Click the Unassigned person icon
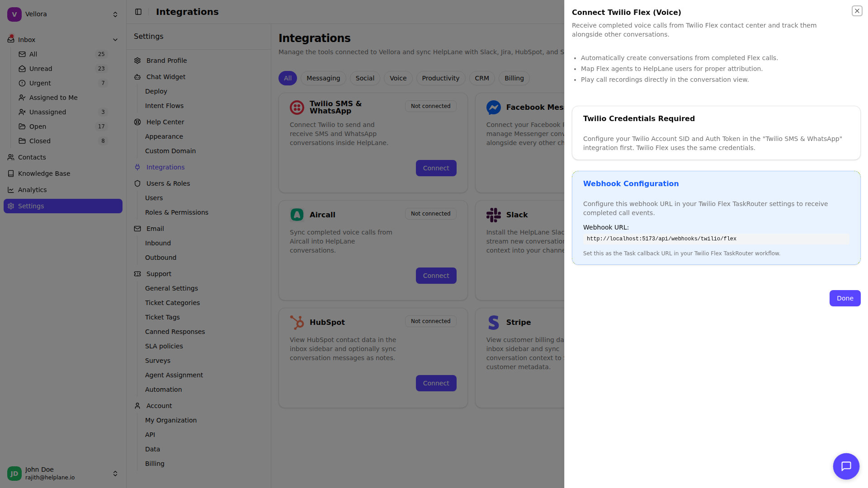This screenshot has height=488, width=868. click(x=22, y=112)
